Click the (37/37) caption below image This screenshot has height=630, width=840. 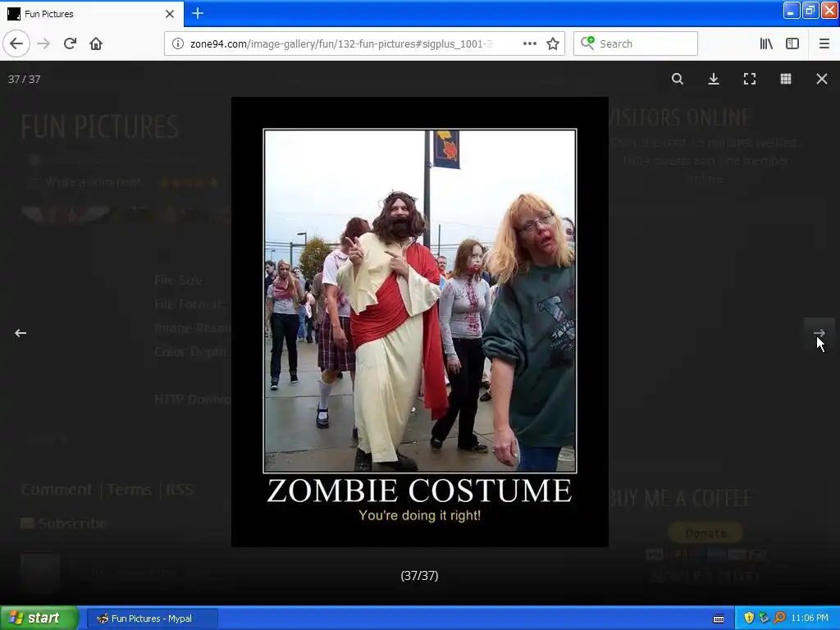click(x=419, y=575)
